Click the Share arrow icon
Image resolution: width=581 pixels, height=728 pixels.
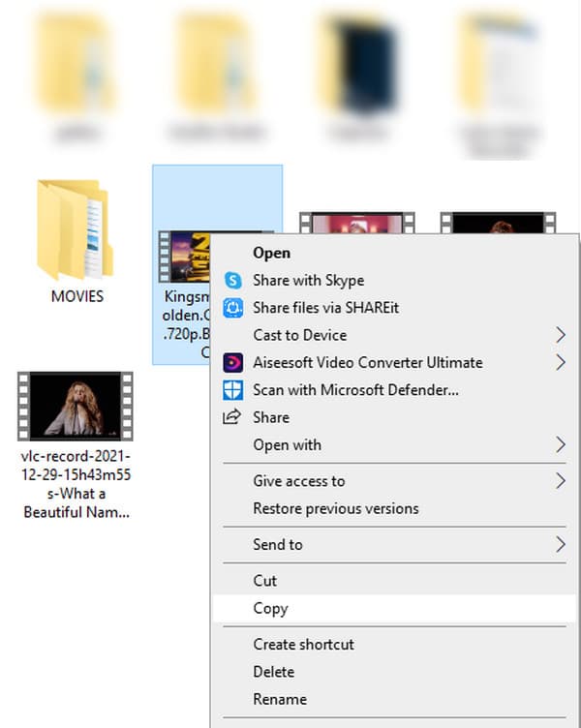coord(232,417)
